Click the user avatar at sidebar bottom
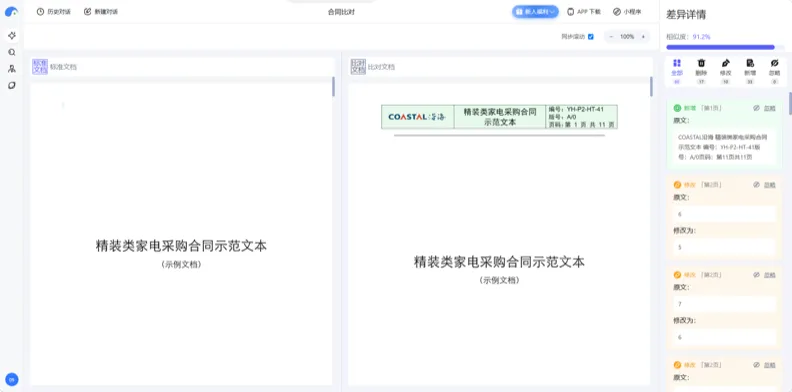This screenshot has height=392, width=792. pos(12,379)
